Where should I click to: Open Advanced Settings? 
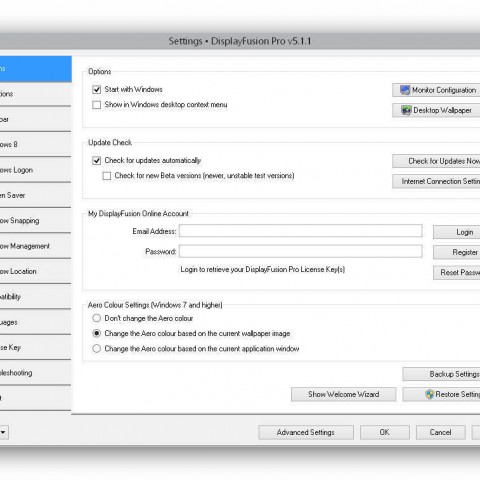pos(306,432)
